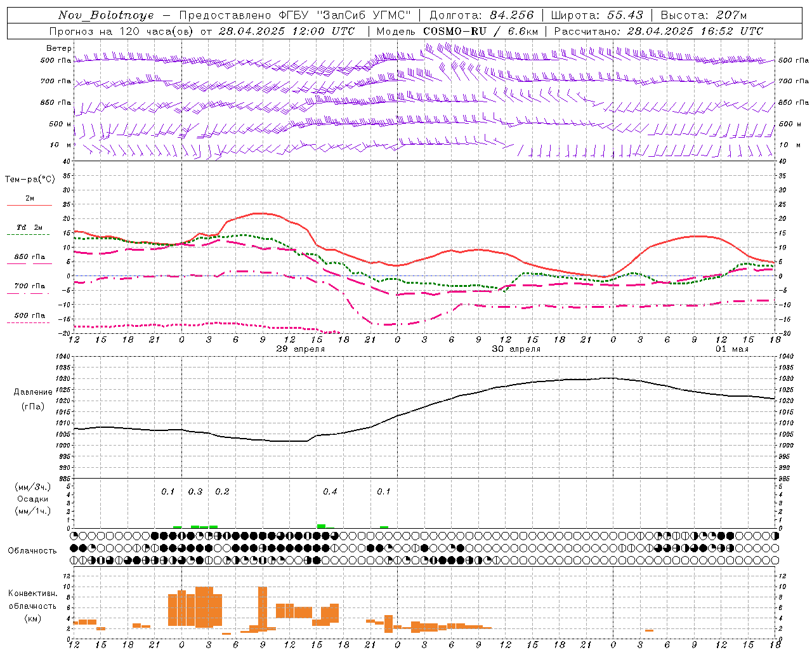Screen dimensions: 812x650
Task: Click the (мм/1ч.) precipitation unit label
Action: 33,511
